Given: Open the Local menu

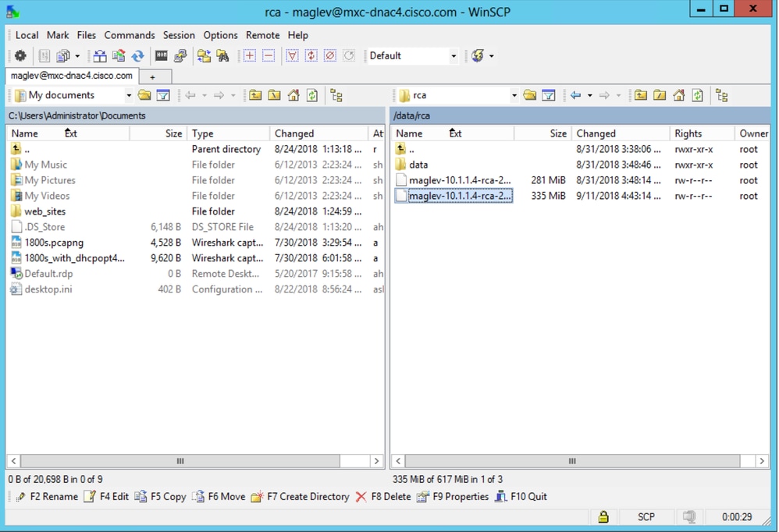Looking at the screenshot, I should tap(27, 35).
